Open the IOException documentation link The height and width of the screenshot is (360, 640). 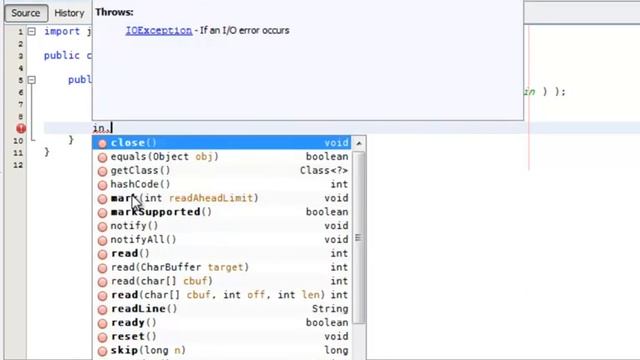tap(159, 30)
